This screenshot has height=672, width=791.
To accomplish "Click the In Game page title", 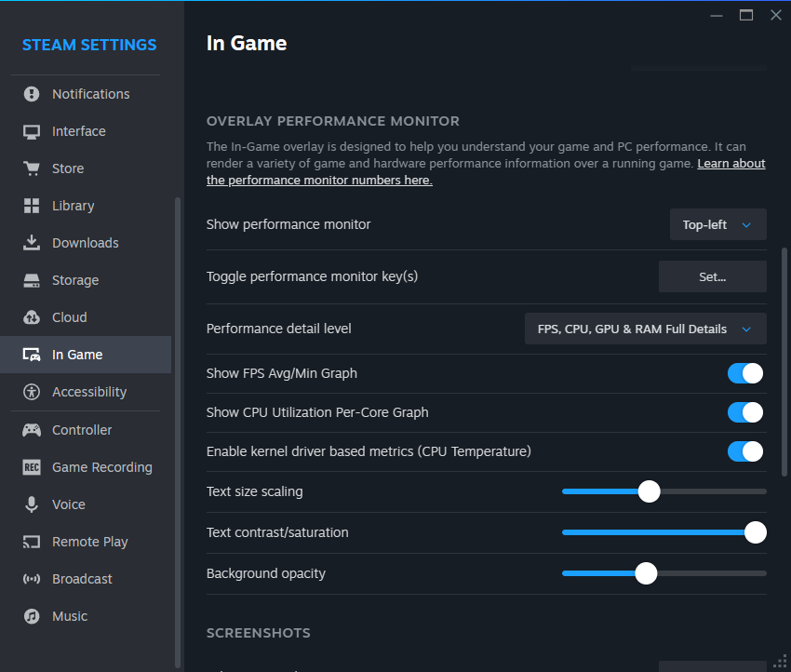I will pyautogui.click(x=247, y=44).
